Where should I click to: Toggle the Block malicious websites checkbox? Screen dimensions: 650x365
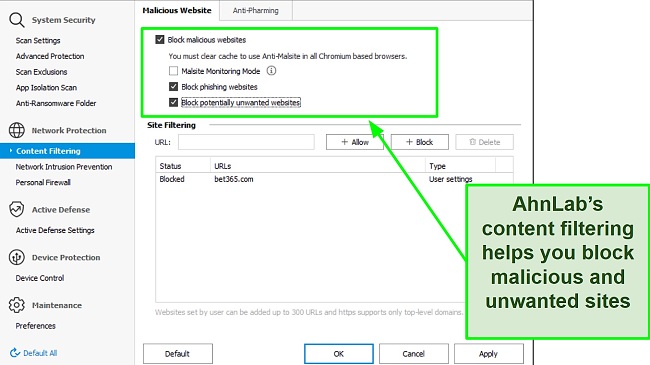tap(160, 40)
